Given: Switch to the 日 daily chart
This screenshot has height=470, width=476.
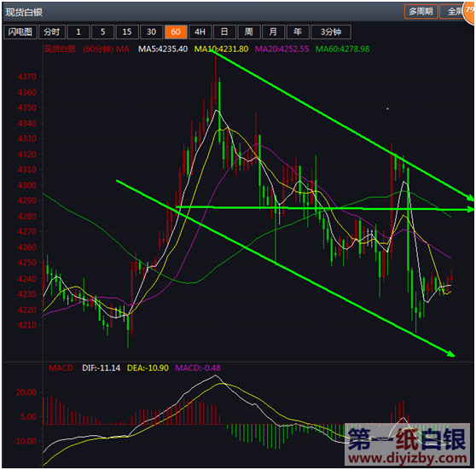Looking at the screenshot, I should [x=224, y=32].
